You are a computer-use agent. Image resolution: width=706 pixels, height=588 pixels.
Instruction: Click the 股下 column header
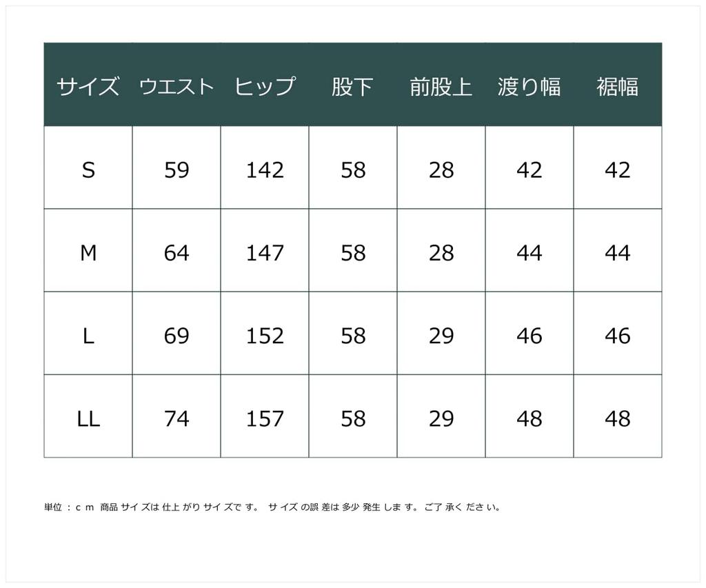coord(352,86)
